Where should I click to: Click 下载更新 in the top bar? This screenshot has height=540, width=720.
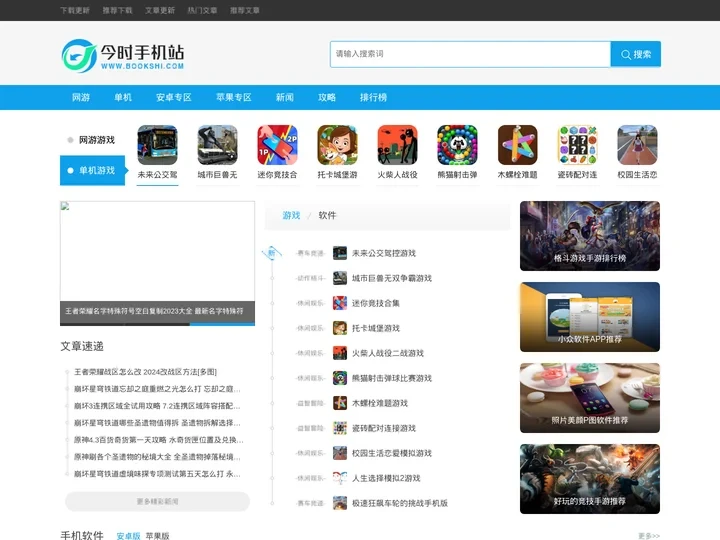[x=75, y=11]
